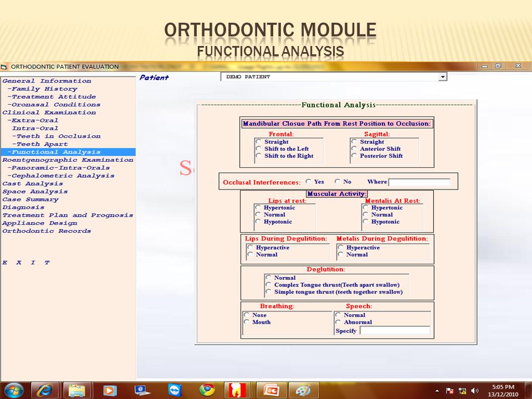Open the taskbar clock showing 5:05 PM
This screenshot has height=399, width=532.
click(x=503, y=391)
